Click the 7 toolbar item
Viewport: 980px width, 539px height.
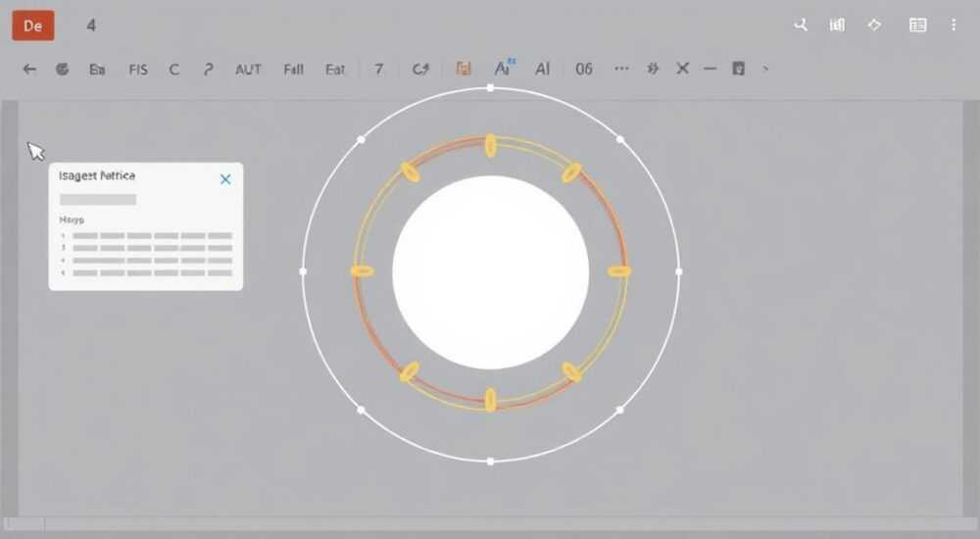[378, 69]
